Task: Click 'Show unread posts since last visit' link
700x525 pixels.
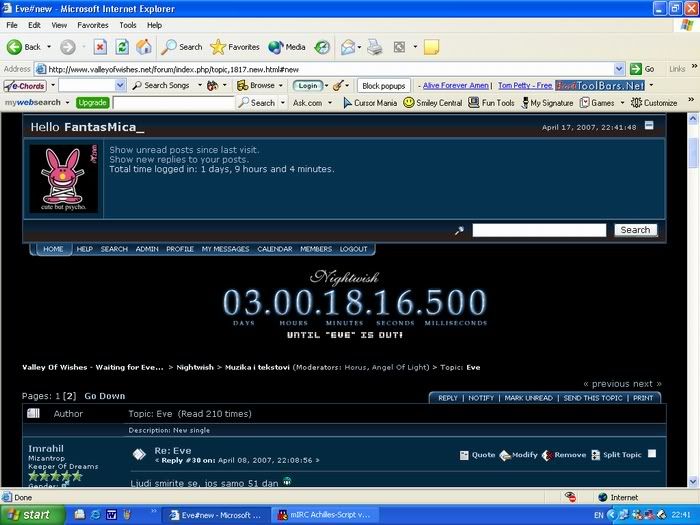Action: (x=184, y=150)
